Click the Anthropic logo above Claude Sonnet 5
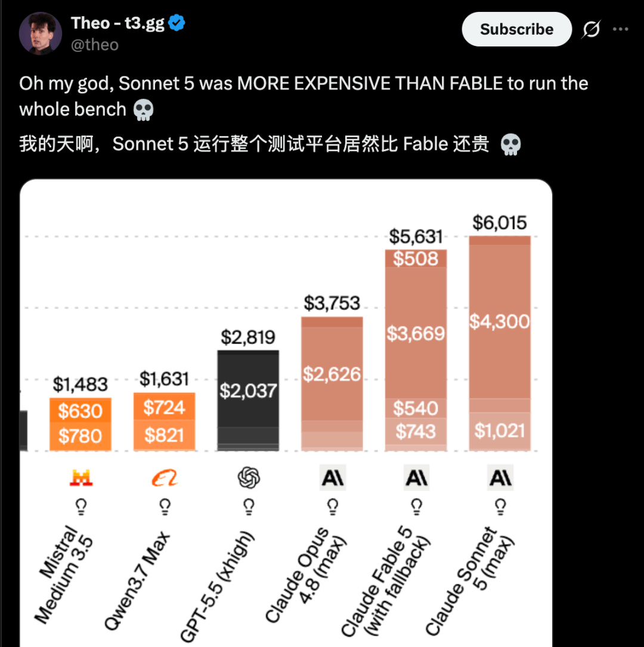This screenshot has height=647, width=644. click(500, 478)
